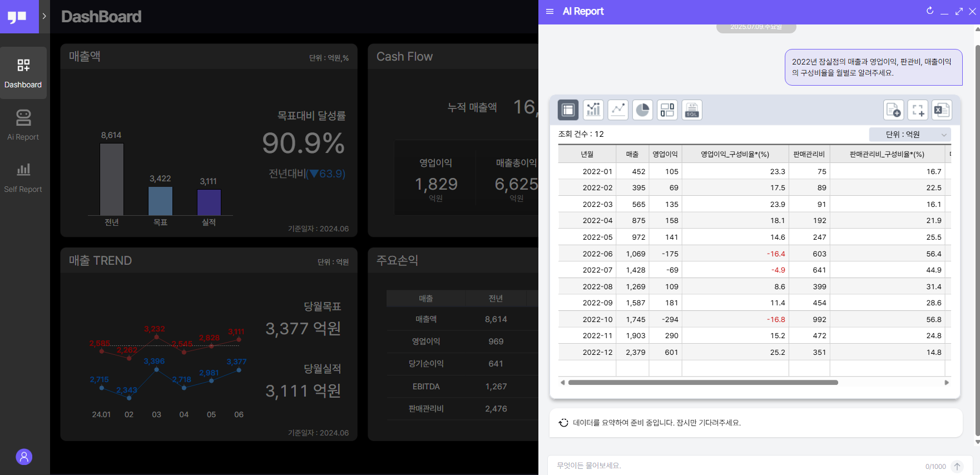The width and height of the screenshot is (980, 475).
Task: Open the AI Report hamburger menu
Action: pos(550,12)
